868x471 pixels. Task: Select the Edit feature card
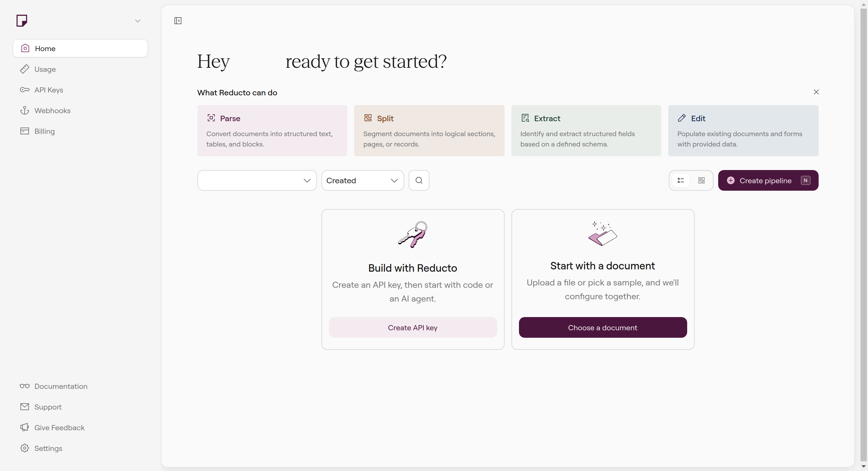click(743, 131)
